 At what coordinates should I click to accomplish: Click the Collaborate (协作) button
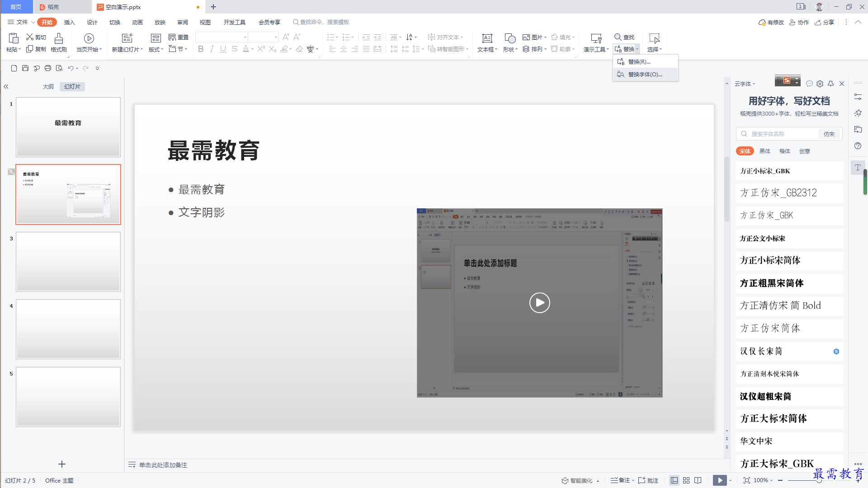point(799,22)
